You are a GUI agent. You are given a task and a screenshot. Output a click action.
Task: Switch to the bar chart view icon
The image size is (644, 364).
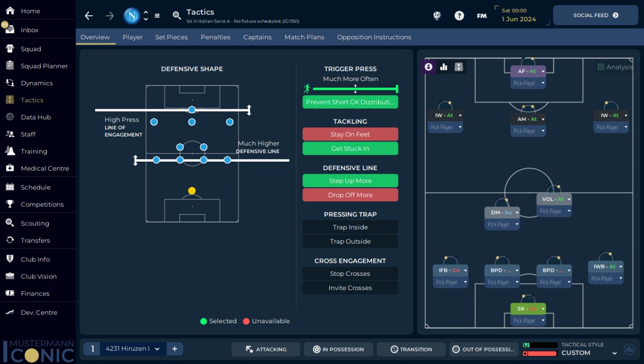click(444, 66)
